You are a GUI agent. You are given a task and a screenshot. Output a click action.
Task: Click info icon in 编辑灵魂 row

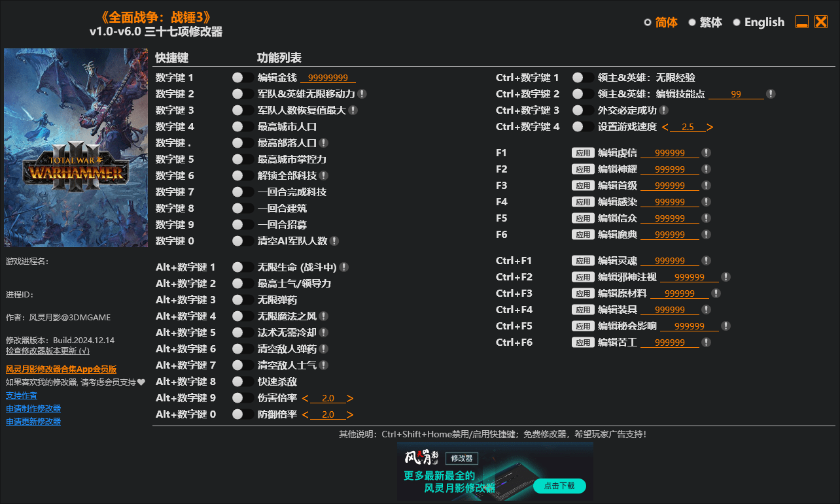click(x=706, y=261)
